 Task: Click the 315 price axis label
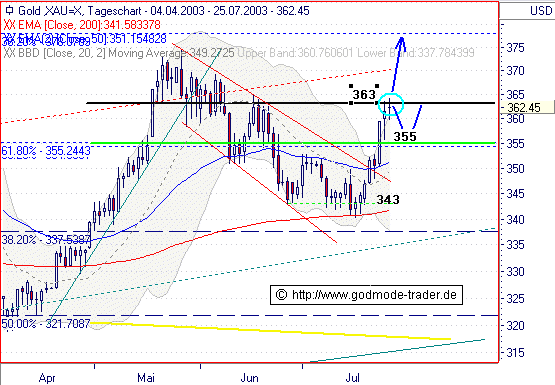coord(515,353)
